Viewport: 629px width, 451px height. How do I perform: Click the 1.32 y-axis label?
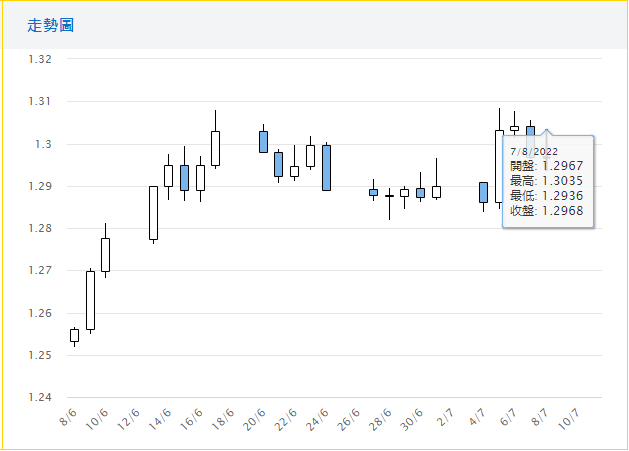point(41,59)
